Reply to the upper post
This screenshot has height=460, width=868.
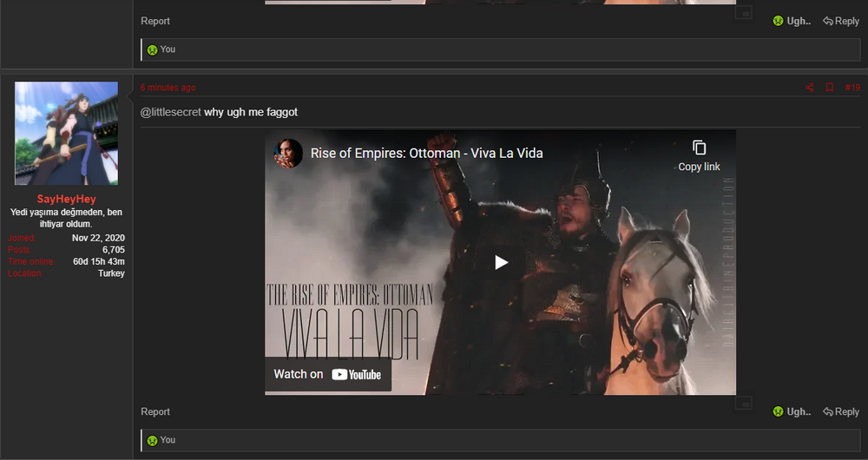point(841,21)
